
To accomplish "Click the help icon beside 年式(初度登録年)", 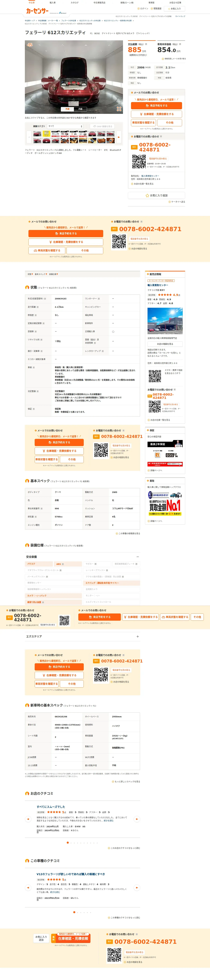I will click(x=45, y=299).
